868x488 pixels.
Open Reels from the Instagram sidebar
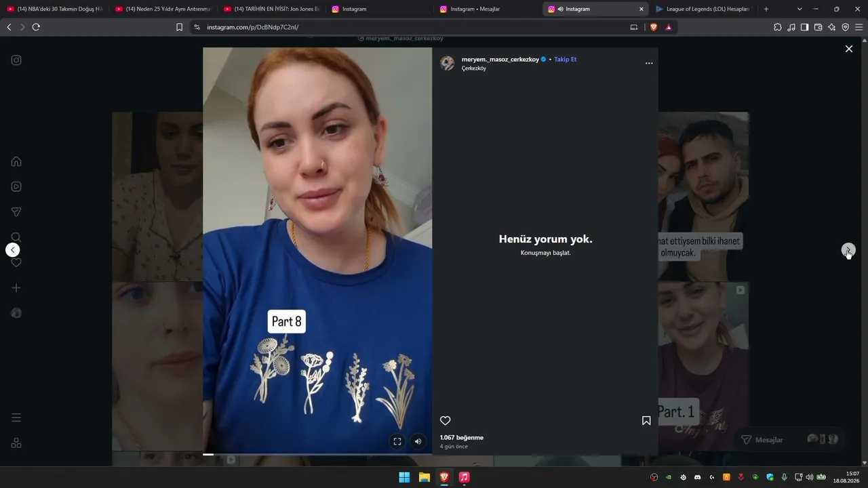16,186
